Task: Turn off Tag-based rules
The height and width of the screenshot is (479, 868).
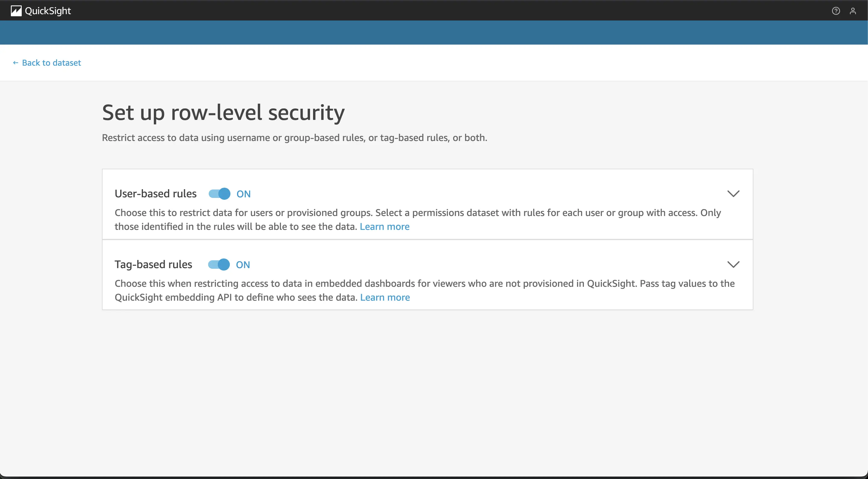Action: 218,265
